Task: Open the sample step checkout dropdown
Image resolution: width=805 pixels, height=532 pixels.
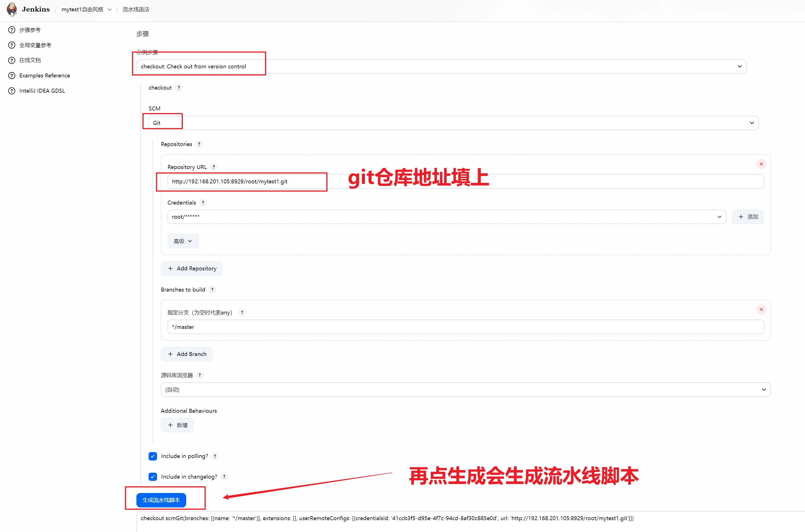Action: click(x=441, y=66)
